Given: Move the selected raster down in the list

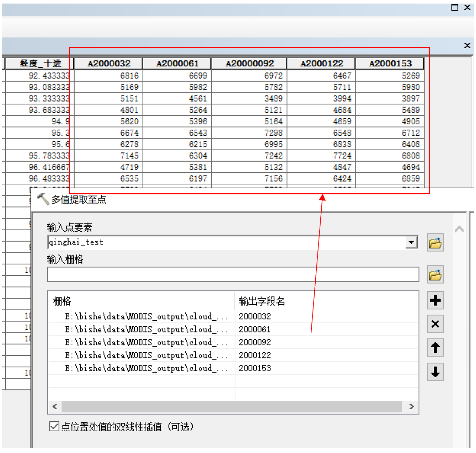Looking at the screenshot, I should (435, 372).
